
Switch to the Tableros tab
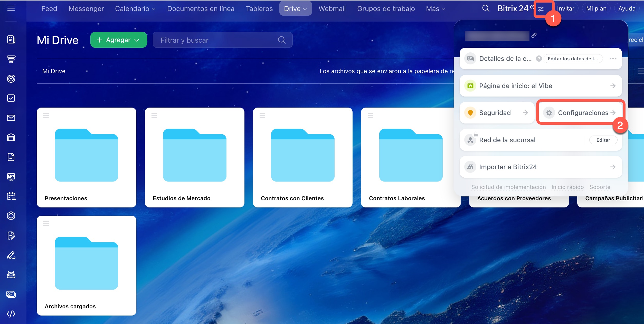coord(259,9)
